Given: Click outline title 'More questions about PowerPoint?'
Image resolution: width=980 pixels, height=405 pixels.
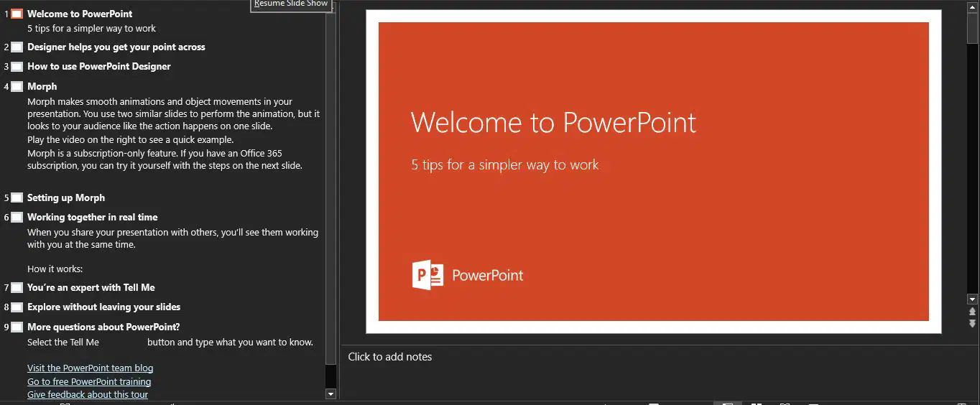Looking at the screenshot, I should pyautogui.click(x=103, y=327).
